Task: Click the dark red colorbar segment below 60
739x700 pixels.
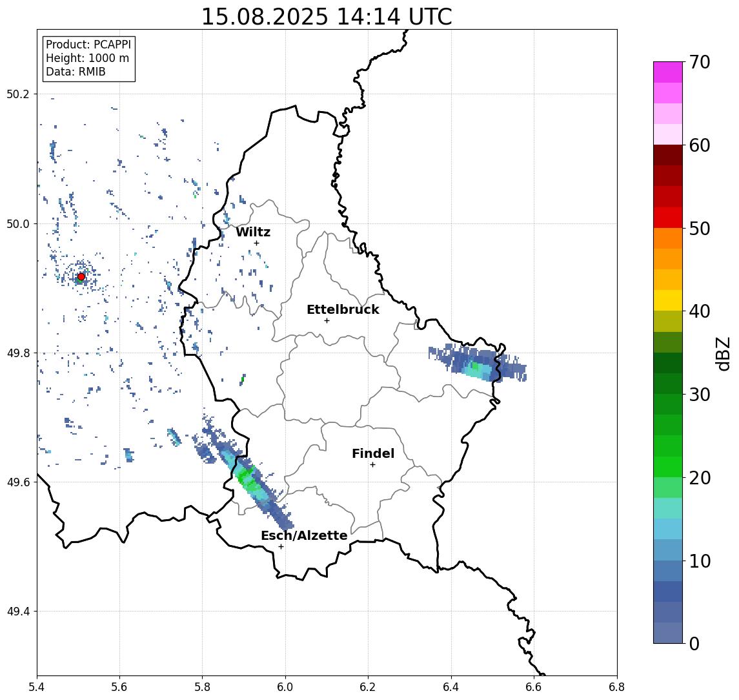Action: [668, 155]
